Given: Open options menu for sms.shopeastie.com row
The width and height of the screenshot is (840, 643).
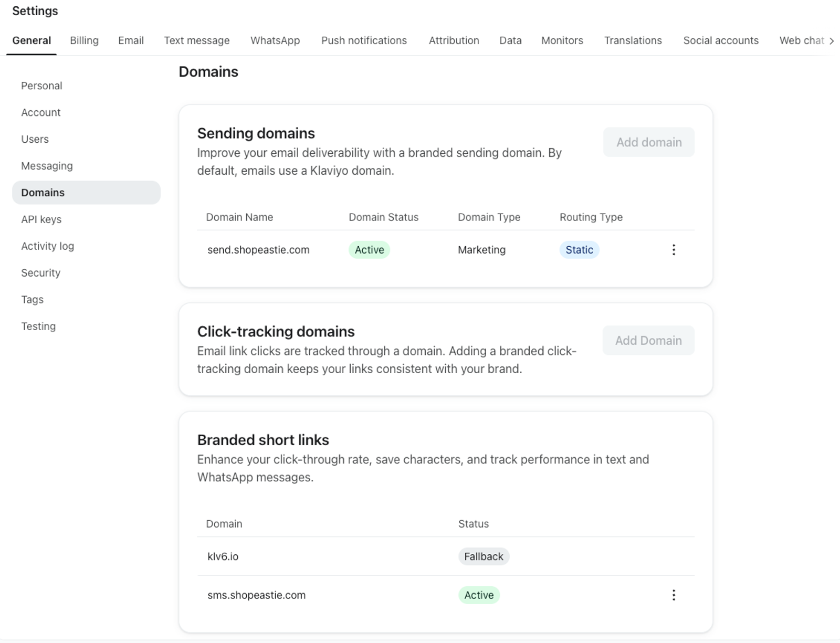Looking at the screenshot, I should 674,595.
